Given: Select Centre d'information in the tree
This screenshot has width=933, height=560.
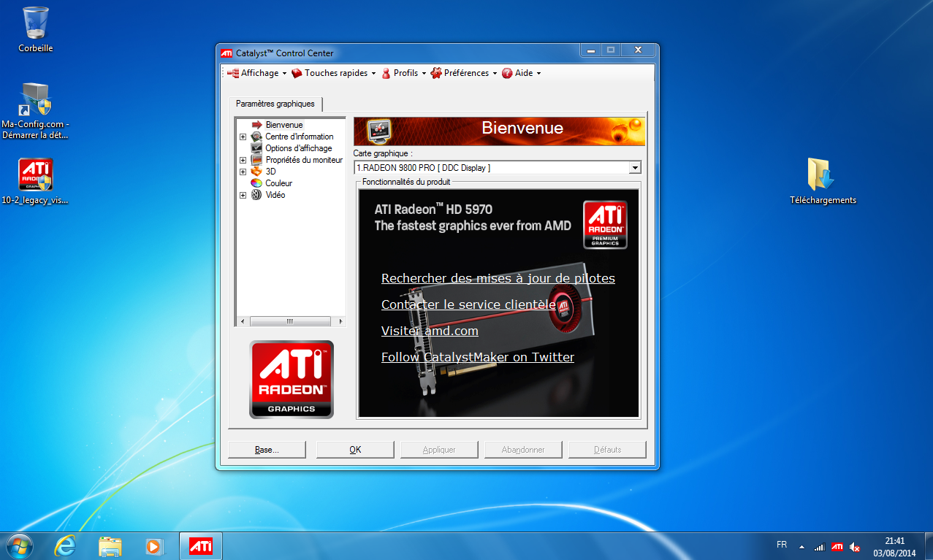Looking at the screenshot, I should (x=300, y=137).
